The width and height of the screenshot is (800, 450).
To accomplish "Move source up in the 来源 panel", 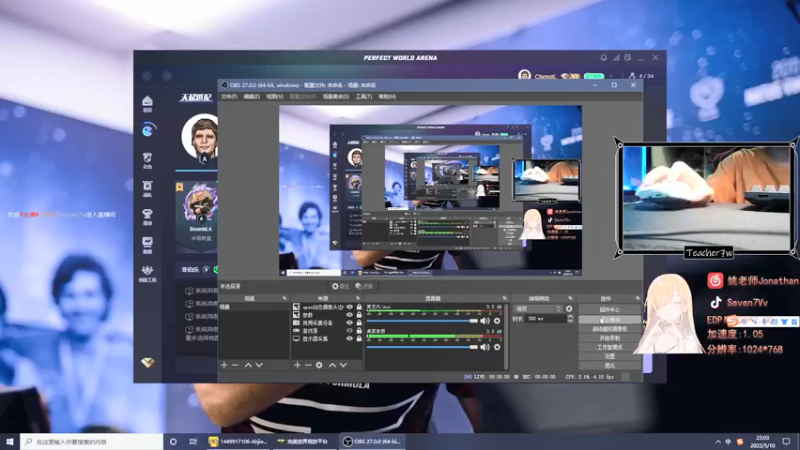I will (x=332, y=365).
